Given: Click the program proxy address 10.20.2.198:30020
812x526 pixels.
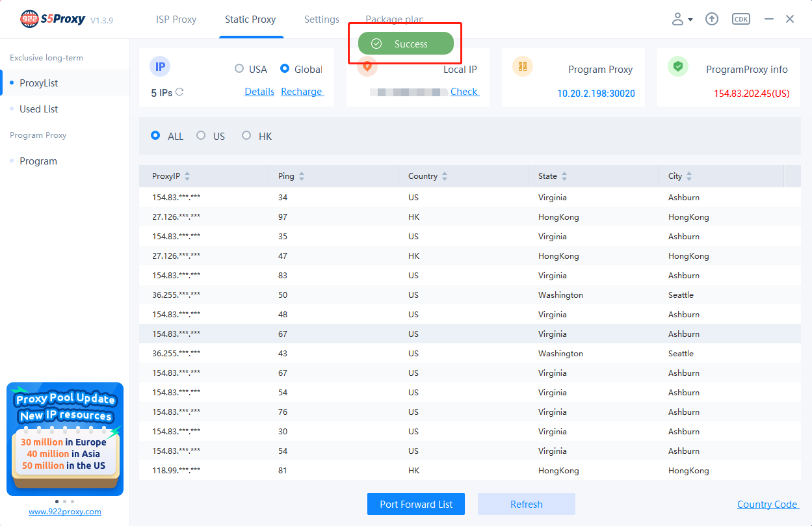Looking at the screenshot, I should [596, 94].
